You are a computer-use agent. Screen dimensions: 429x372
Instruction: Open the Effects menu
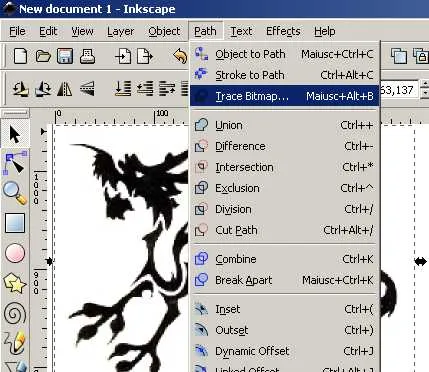pos(283,31)
